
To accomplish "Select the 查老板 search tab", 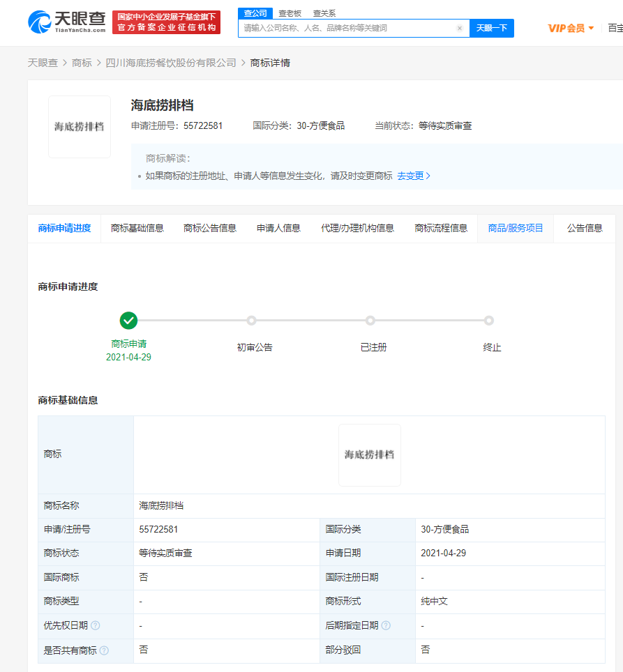I will tap(290, 13).
